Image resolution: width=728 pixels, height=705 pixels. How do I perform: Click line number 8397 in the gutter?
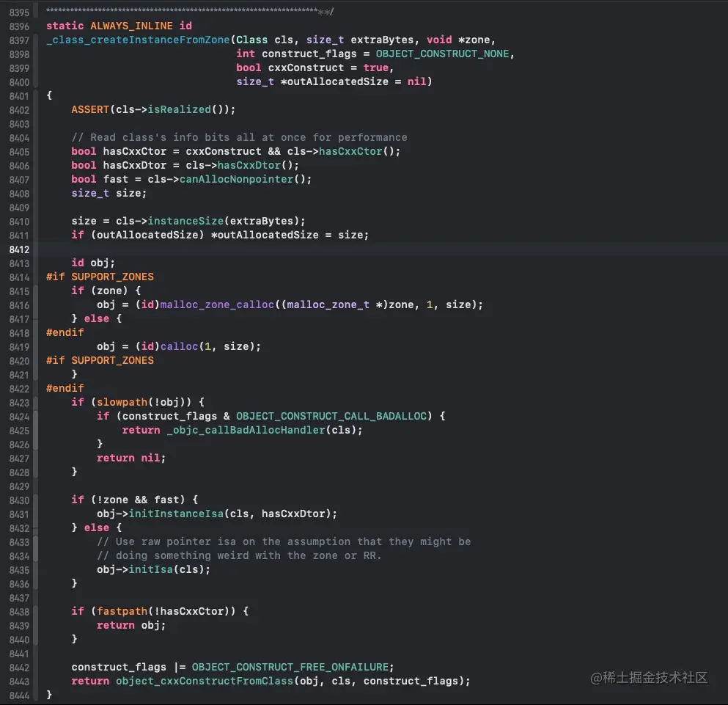(19, 40)
